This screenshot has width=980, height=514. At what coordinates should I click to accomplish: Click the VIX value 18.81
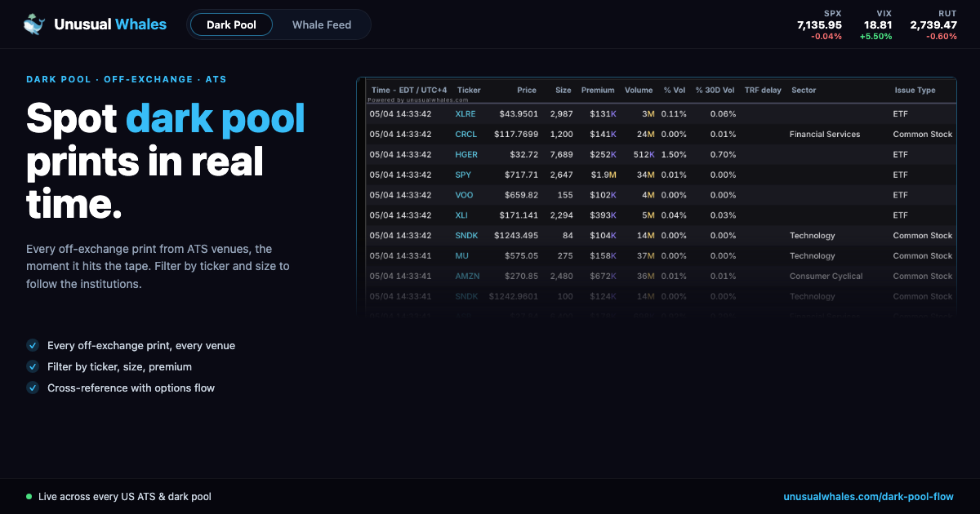[x=878, y=25]
